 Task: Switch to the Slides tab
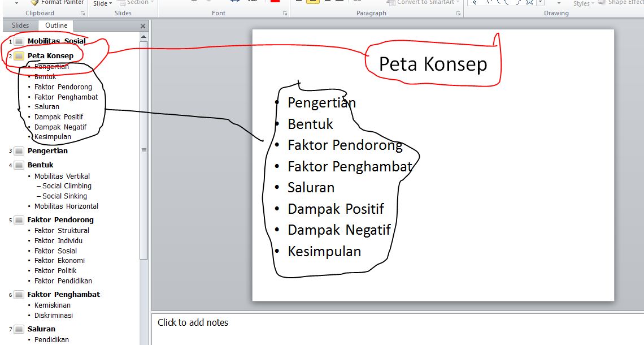(20, 25)
